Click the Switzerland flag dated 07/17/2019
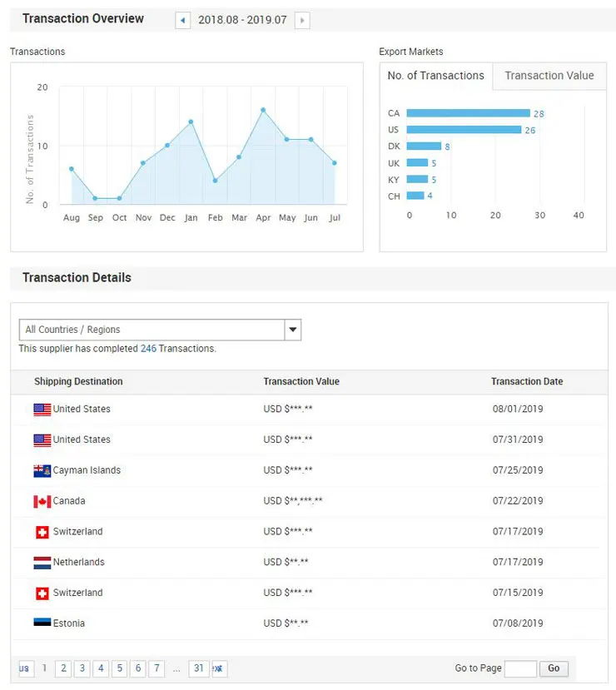 click(x=42, y=532)
